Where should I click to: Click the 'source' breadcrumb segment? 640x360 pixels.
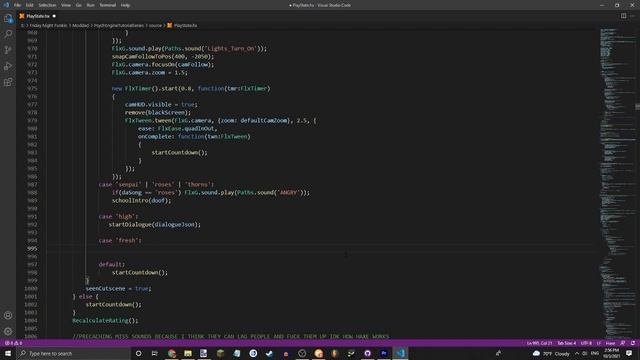(155, 25)
